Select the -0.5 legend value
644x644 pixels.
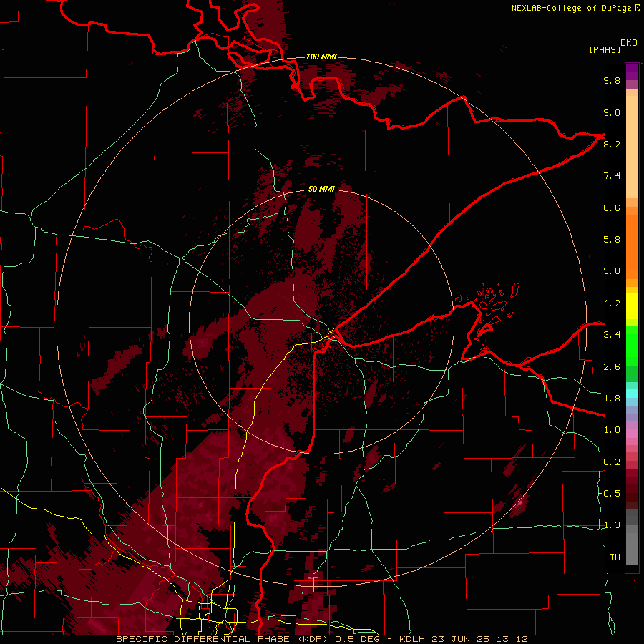click(610, 494)
